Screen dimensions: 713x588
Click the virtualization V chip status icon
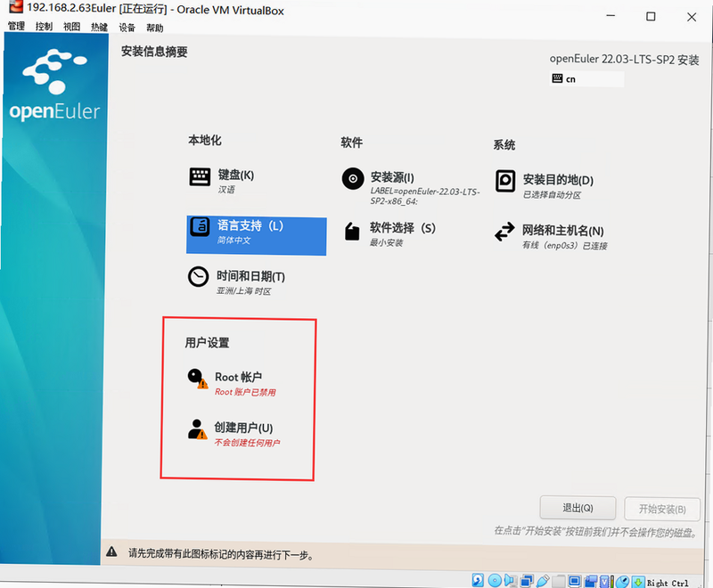605,581
